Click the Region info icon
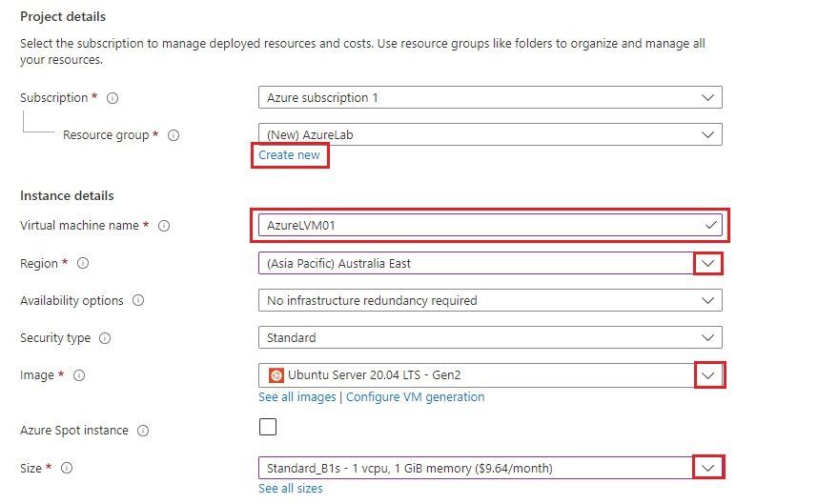 pyautogui.click(x=82, y=263)
